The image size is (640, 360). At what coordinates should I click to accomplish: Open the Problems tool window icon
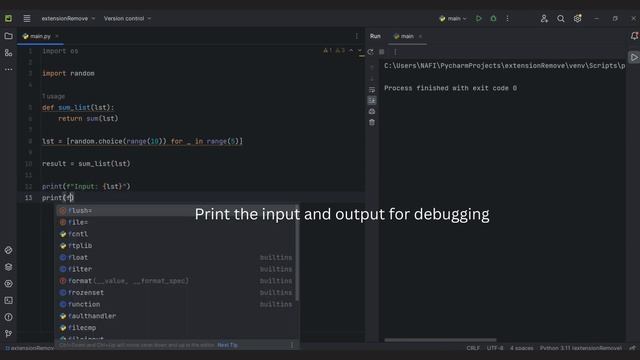(8, 317)
